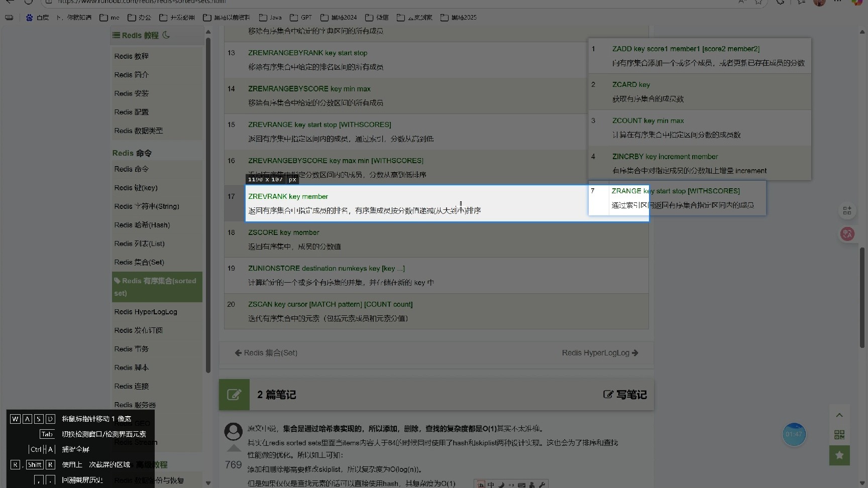Click ZSCORE key member command
The image size is (868, 488).
click(x=283, y=232)
